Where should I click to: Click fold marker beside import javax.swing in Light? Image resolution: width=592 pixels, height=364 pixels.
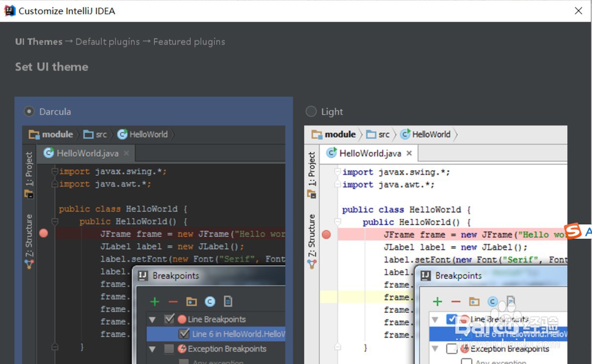click(x=338, y=172)
